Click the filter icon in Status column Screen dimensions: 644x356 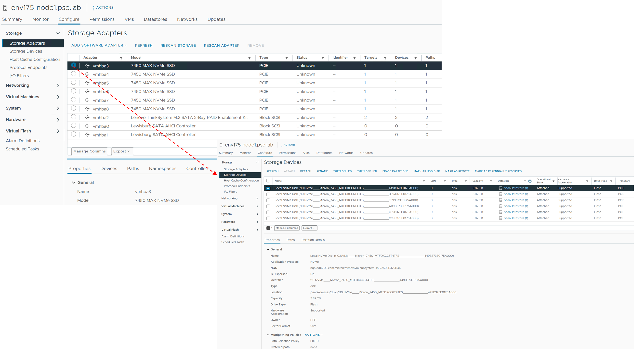tap(323, 58)
